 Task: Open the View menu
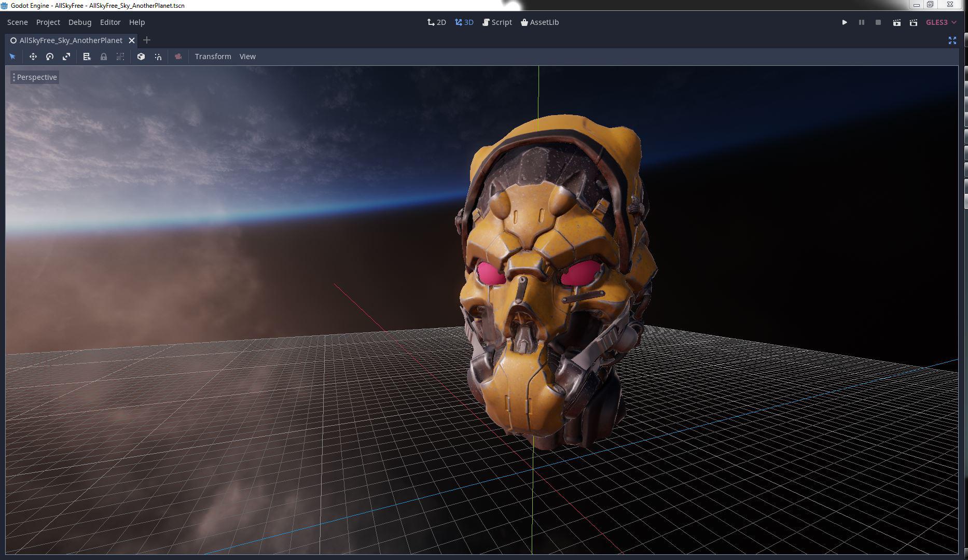[x=247, y=57]
